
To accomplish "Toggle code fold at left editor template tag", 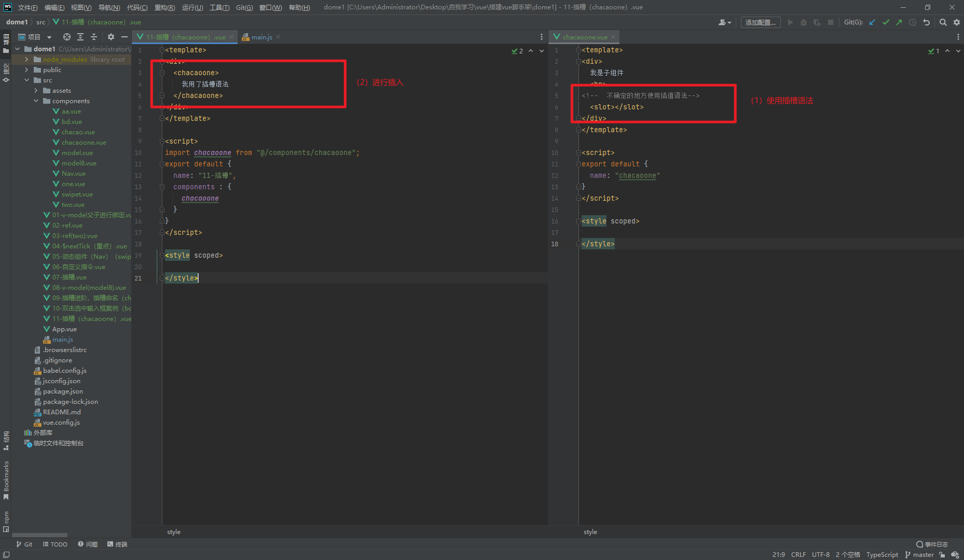I will [x=162, y=50].
